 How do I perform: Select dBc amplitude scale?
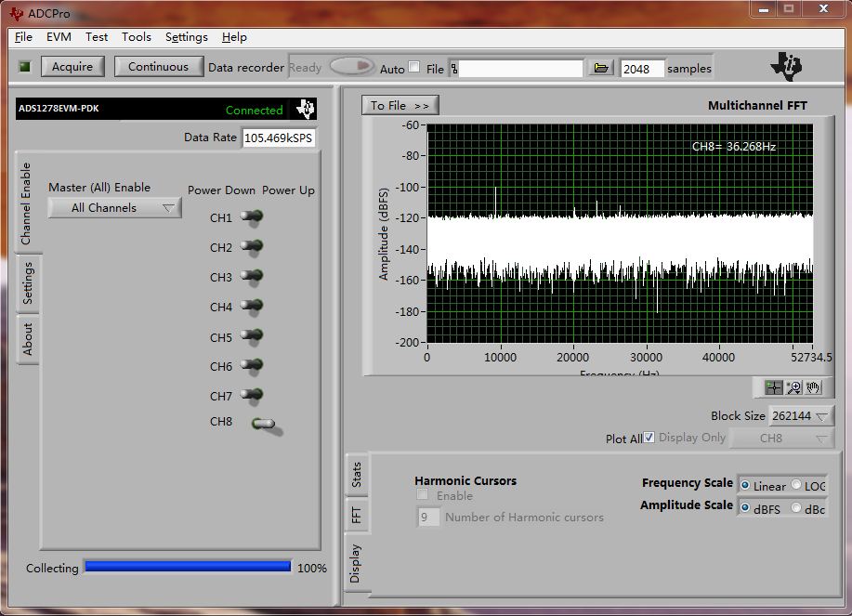point(796,507)
